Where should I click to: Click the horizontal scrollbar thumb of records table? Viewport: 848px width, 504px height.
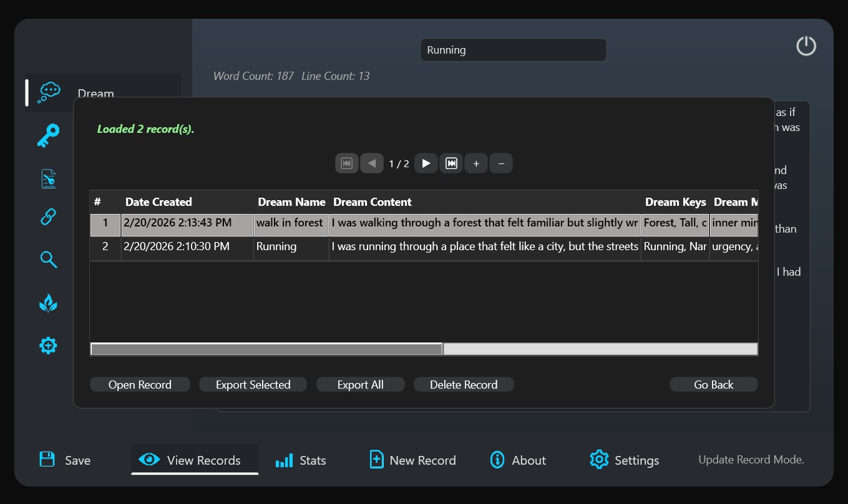tap(266, 349)
